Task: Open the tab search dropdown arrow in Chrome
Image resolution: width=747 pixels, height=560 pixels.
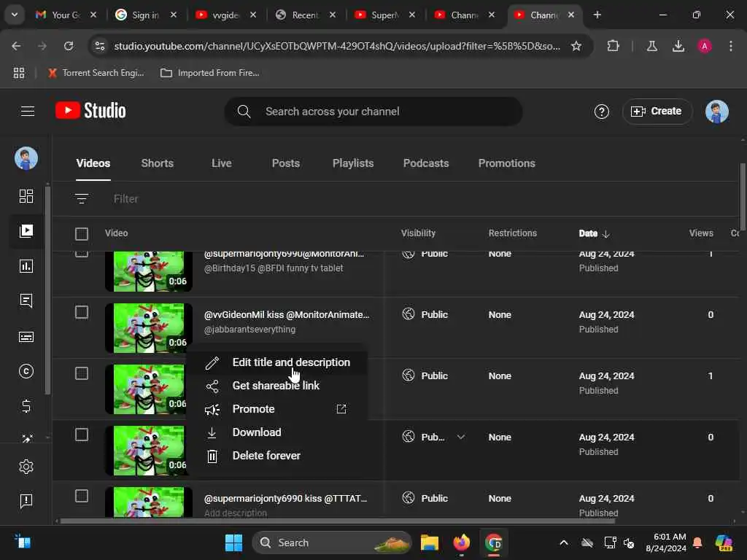Action: coord(15,15)
